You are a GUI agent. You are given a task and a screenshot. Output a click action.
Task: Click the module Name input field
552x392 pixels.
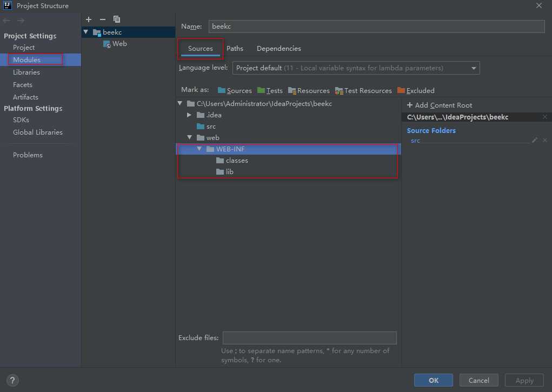[376, 26]
